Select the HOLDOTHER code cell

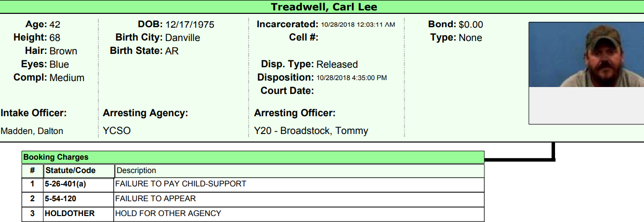(70, 214)
